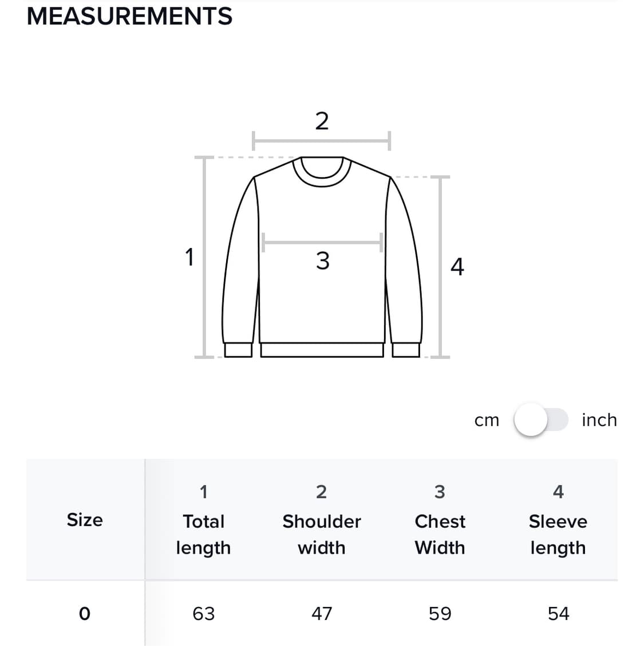Click the Size column header
644x667 pixels.
pos(85,520)
